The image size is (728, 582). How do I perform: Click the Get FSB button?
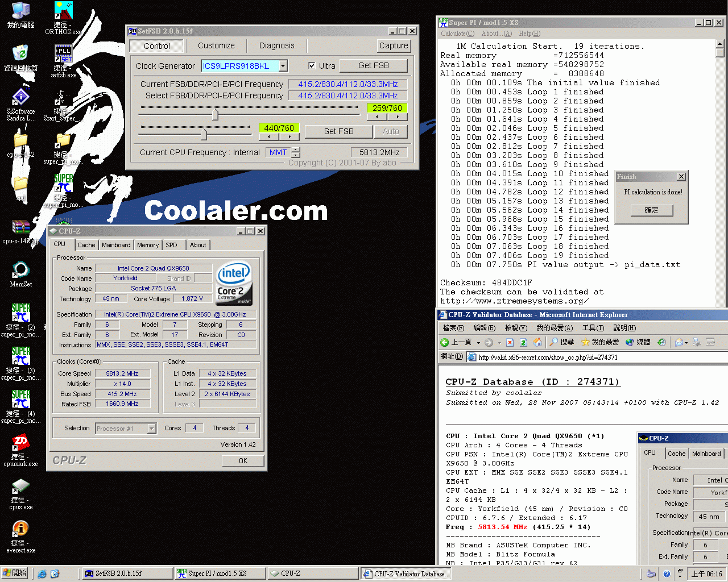pyautogui.click(x=374, y=66)
